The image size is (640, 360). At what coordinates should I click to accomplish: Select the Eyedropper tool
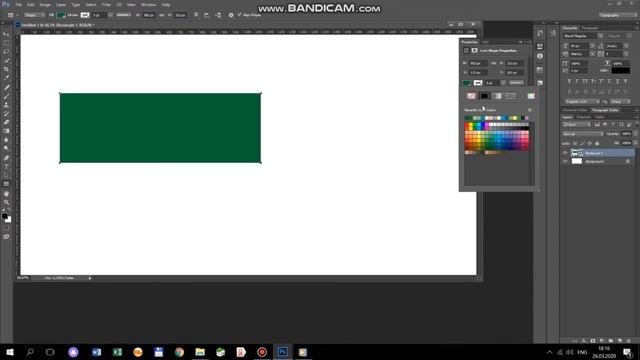tap(6, 78)
